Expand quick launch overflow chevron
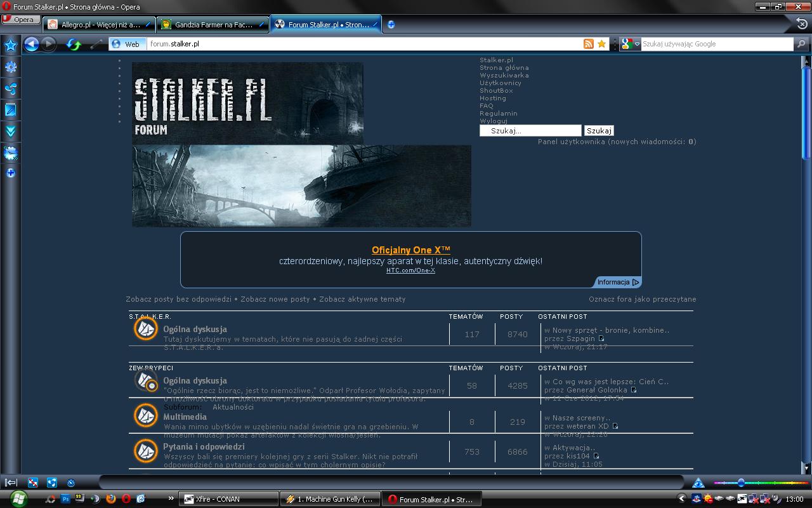Viewport: 812px width, 508px height. (171, 498)
